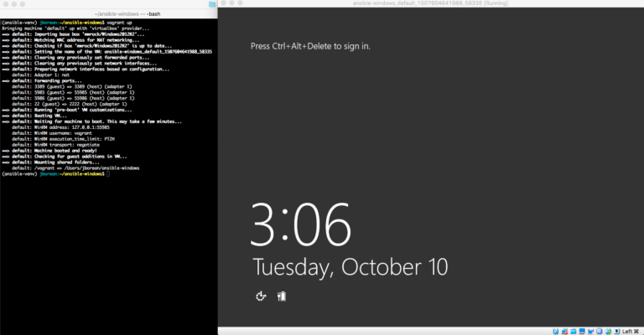Click the 'Machine booted and ready!' line
Screen dimensions: 644x335
49,151
